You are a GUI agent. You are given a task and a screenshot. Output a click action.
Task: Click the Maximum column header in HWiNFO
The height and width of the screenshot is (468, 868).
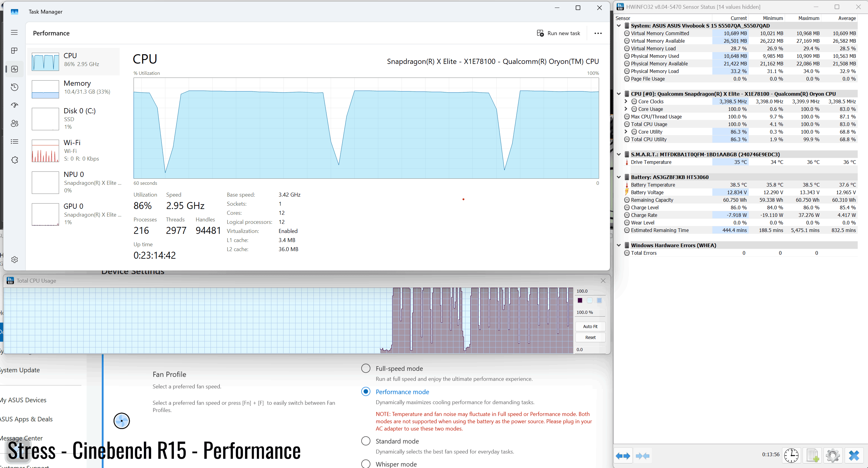coord(808,18)
